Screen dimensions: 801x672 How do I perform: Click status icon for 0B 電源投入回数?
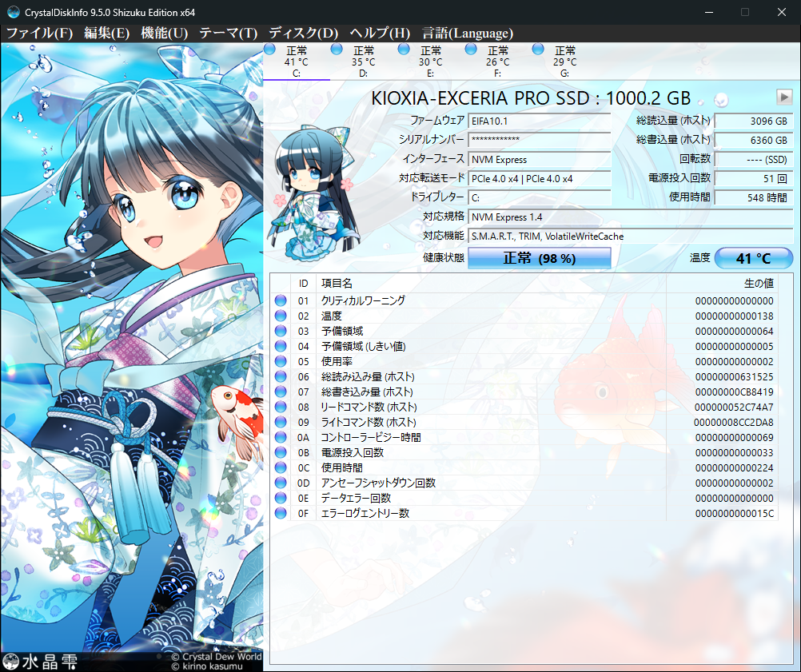pyautogui.click(x=281, y=452)
